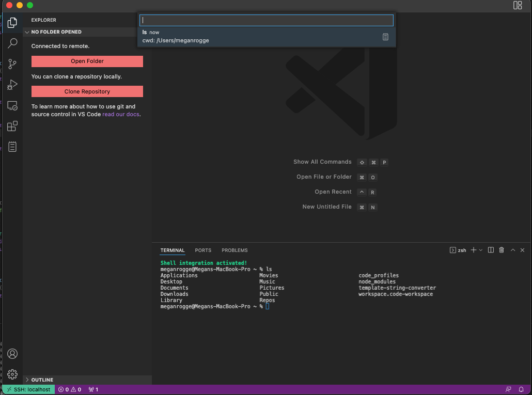Click the Open Folder button
Image resolution: width=532 pixels, height=395 pixels.
click(87, 61)
